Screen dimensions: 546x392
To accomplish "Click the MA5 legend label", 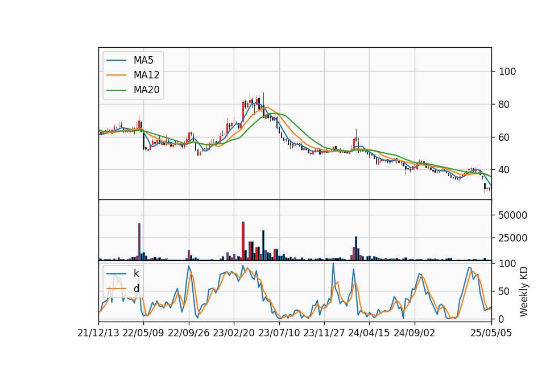I will tap(143, 60).
